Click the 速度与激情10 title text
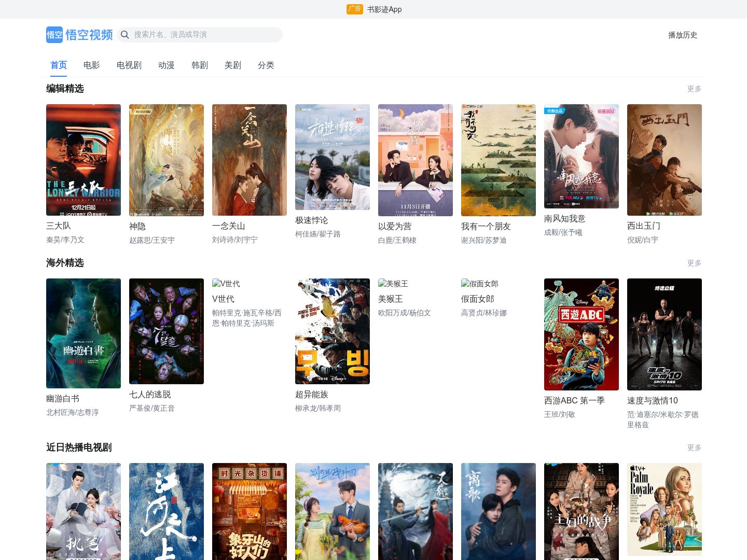This screenshot has height=560, width=747. pos(653,400)
